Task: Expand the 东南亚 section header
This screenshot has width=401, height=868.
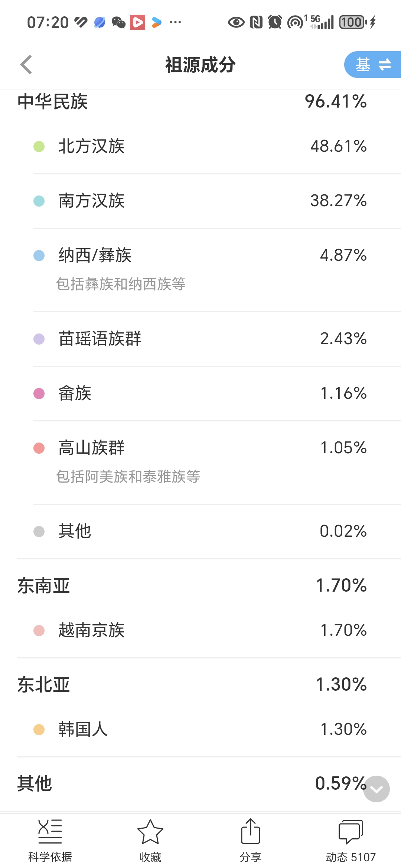Action: click(x=200, y=586)
